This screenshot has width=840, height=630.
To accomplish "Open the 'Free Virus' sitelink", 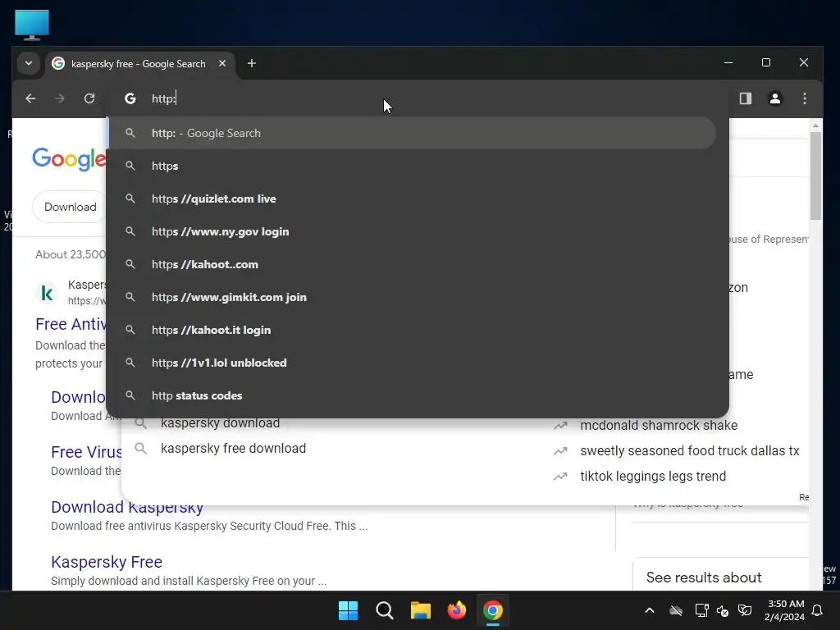I will pyautogui.click(x=86, y=452).
